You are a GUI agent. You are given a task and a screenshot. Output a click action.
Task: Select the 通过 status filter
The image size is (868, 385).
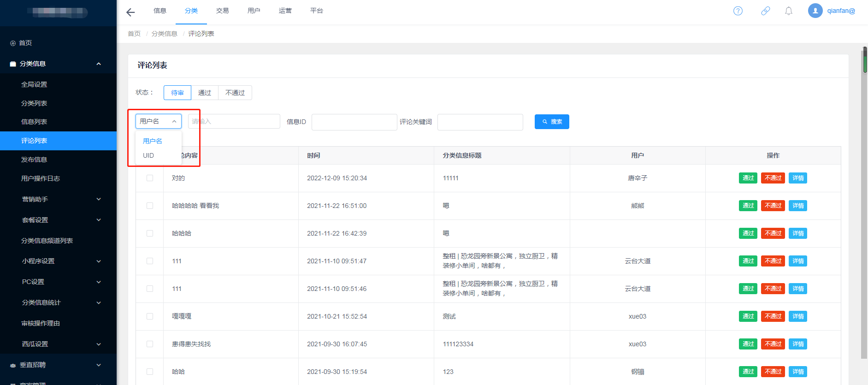(x=205, y=93)
